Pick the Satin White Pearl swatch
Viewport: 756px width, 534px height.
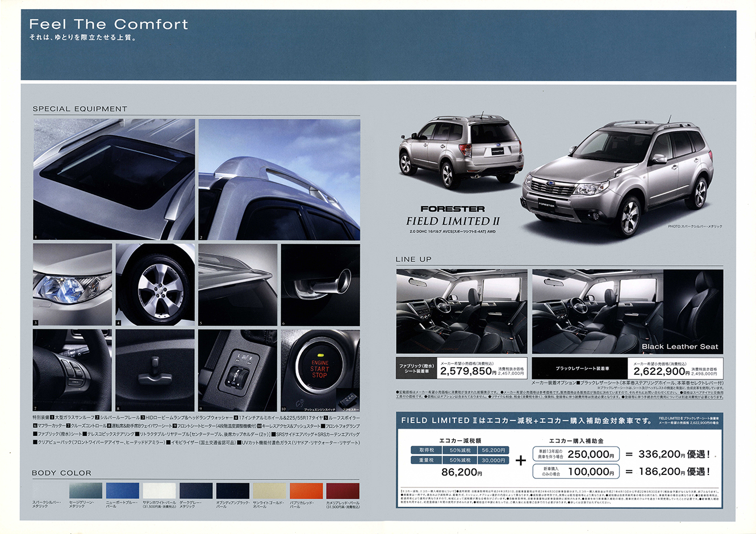(x=159, y=490)
